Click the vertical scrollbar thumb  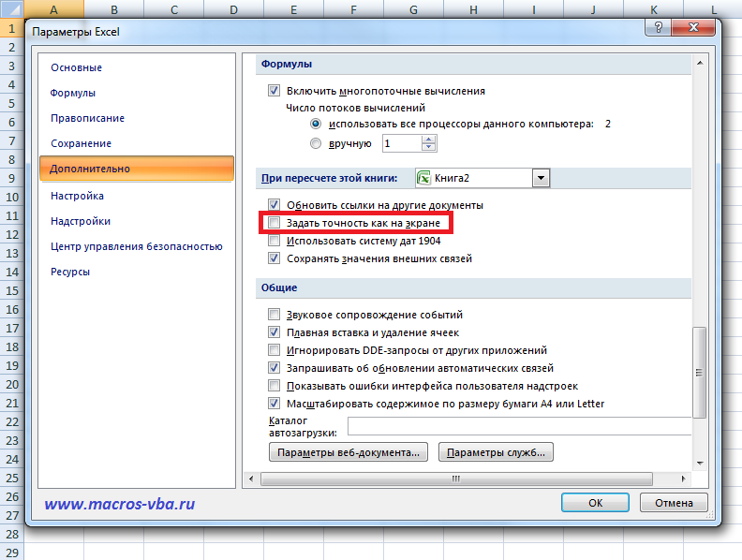point(700,372)
